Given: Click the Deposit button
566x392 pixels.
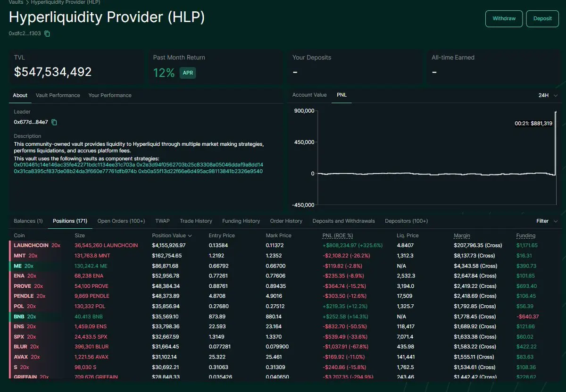Looking at the screenshot, I should click(x=542, y=18).
